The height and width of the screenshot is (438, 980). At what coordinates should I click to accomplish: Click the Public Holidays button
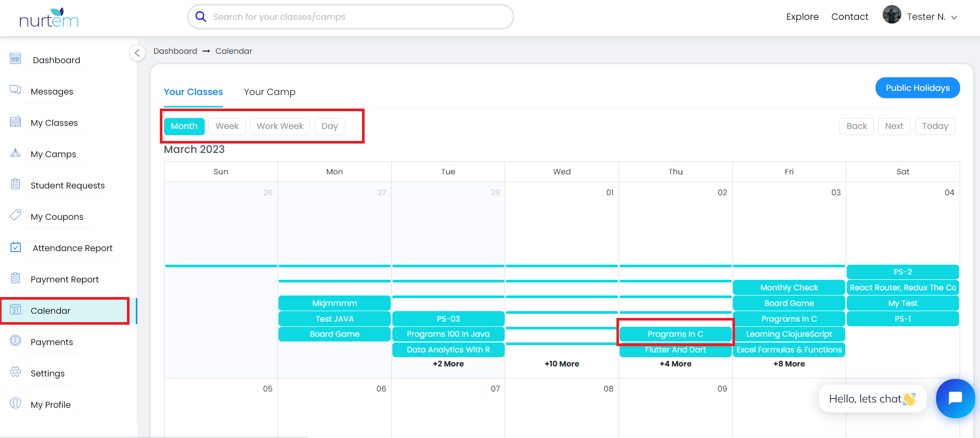coord(917,88)
